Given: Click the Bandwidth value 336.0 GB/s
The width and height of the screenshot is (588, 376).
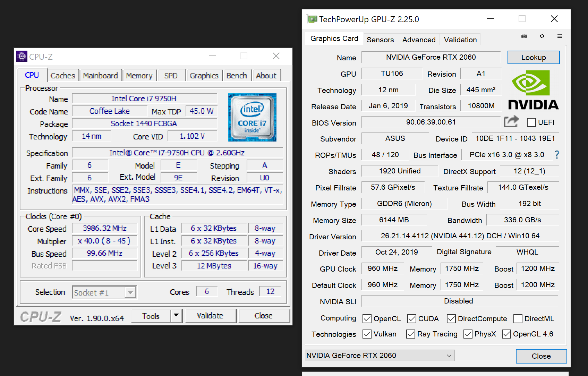Looking at the screenshot, I should tap(523, 220).
